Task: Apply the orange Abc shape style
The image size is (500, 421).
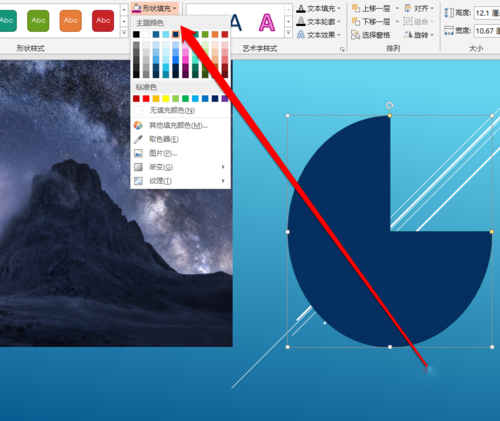Action: point(71,21)
